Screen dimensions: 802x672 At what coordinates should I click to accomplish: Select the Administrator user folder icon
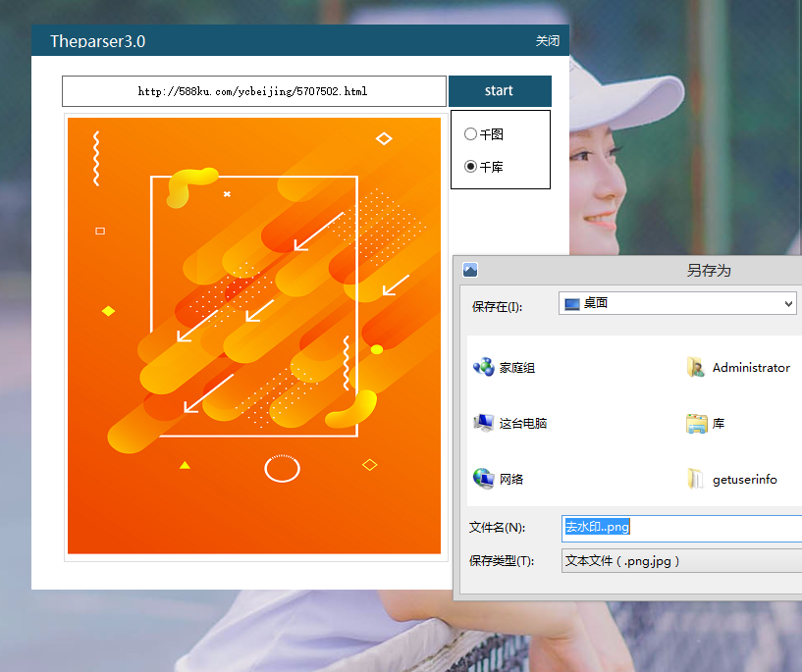pos(696,368)
